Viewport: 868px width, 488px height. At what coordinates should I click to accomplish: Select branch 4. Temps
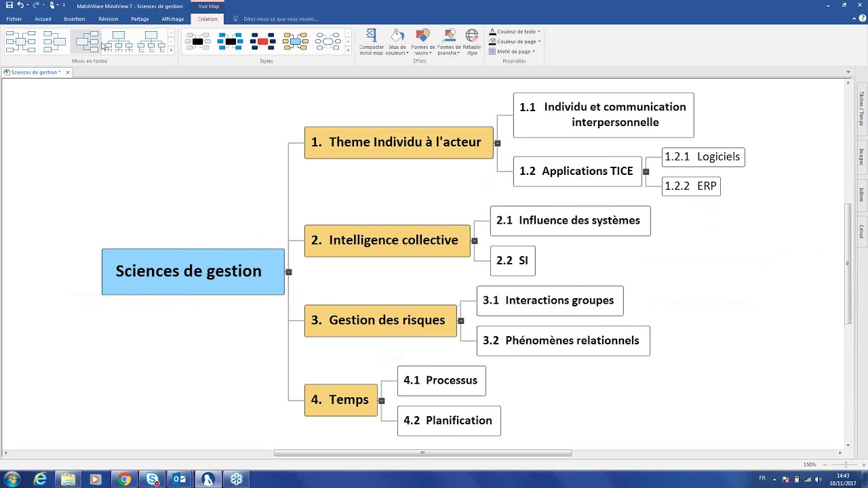(341, 401)
